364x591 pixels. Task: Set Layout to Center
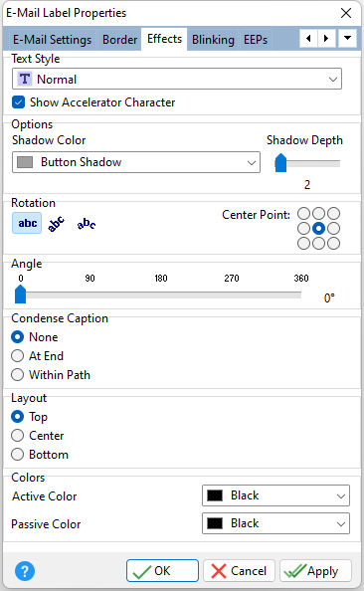[x=17, y=436]
